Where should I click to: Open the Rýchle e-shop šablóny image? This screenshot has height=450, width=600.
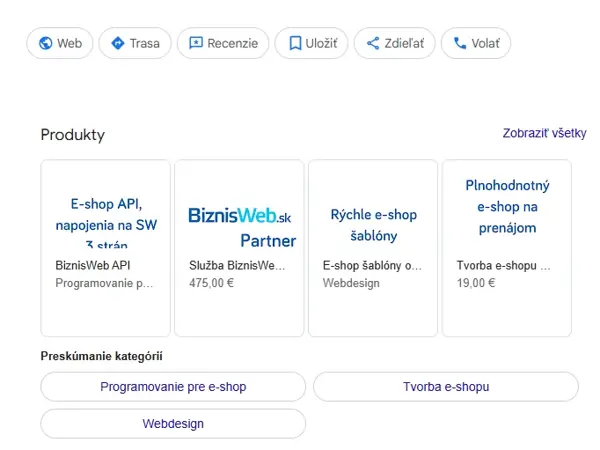[373, 225]
